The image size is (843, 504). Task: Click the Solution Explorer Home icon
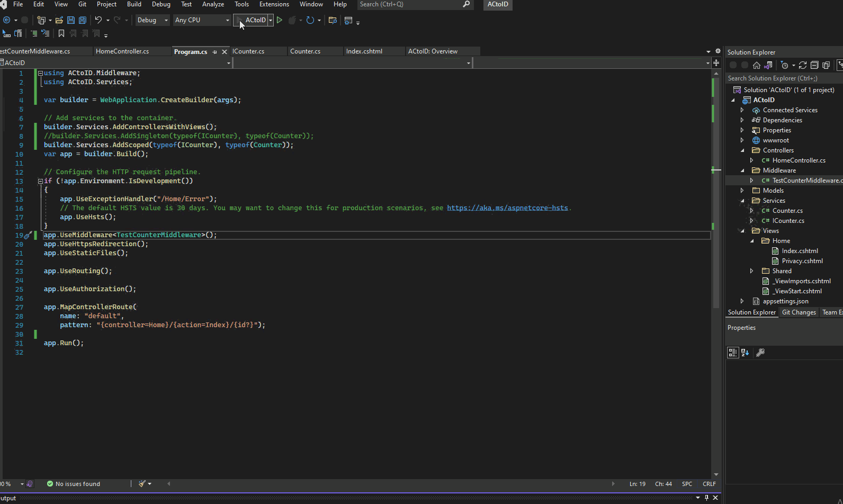click(756, 65)
